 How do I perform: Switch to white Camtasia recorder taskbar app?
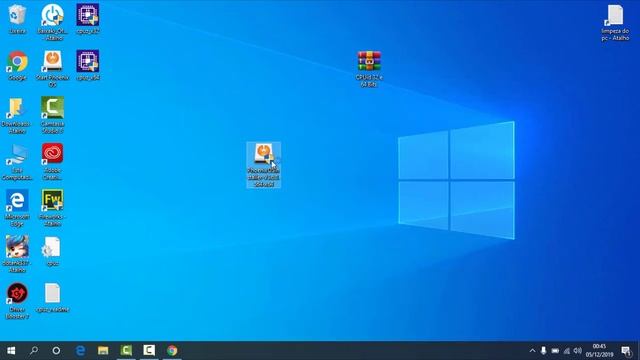pyautogui.click(x=149, y=351)
